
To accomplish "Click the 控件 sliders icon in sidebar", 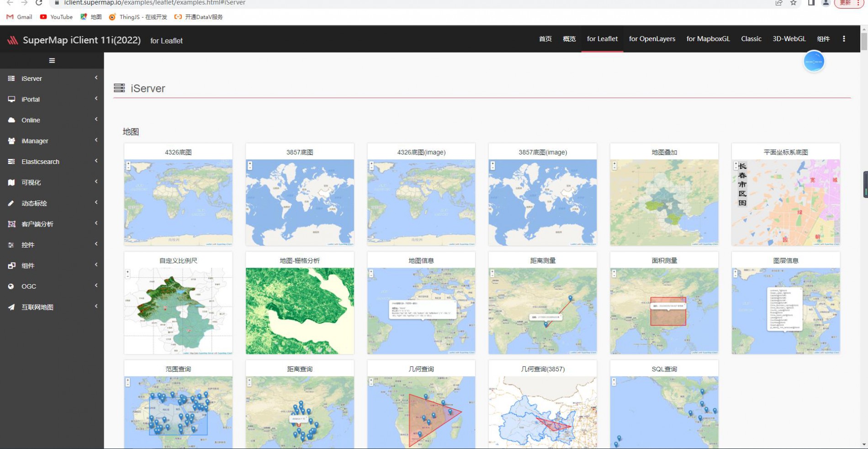I will [11, 245].
